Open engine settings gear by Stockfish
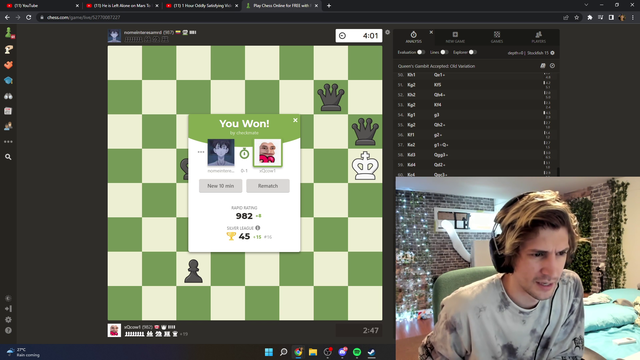This screenshot has height=360, width=640. click(552, 53)
